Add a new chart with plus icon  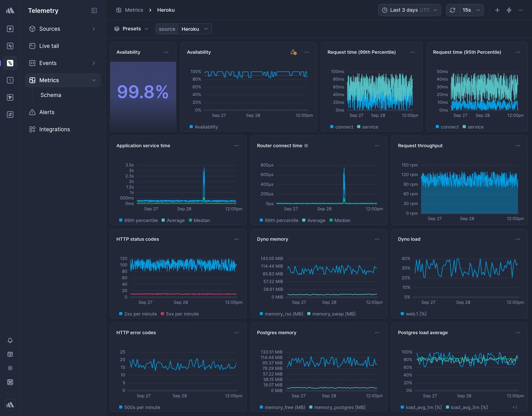497,10
